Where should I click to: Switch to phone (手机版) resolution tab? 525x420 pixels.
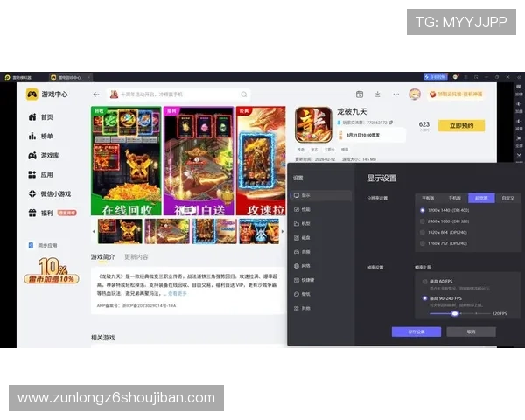tap(455, 198)
